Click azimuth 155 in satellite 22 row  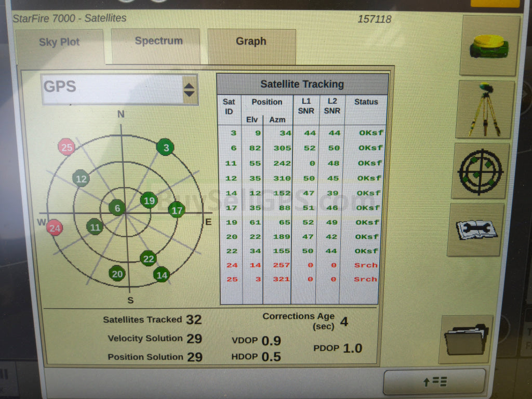(282, 251)
